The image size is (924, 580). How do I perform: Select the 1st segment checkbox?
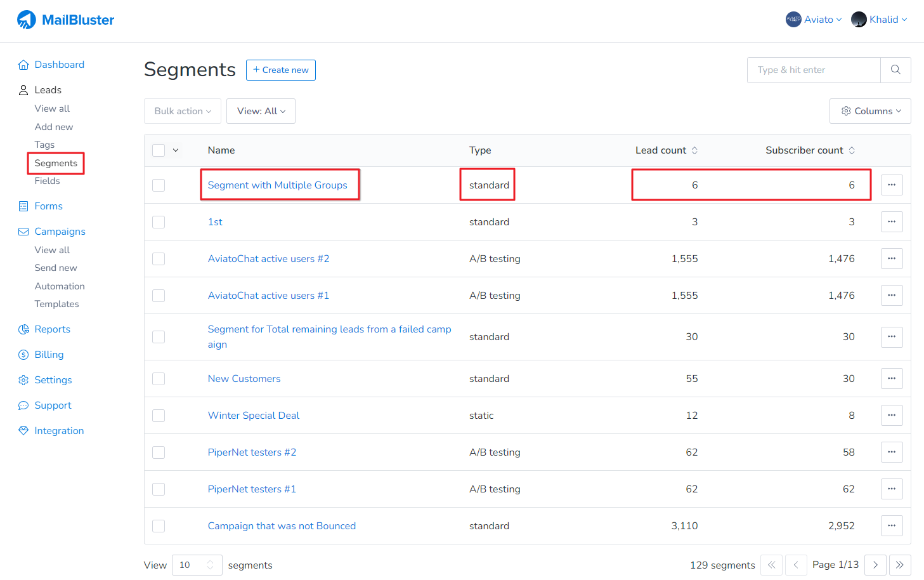159,222
